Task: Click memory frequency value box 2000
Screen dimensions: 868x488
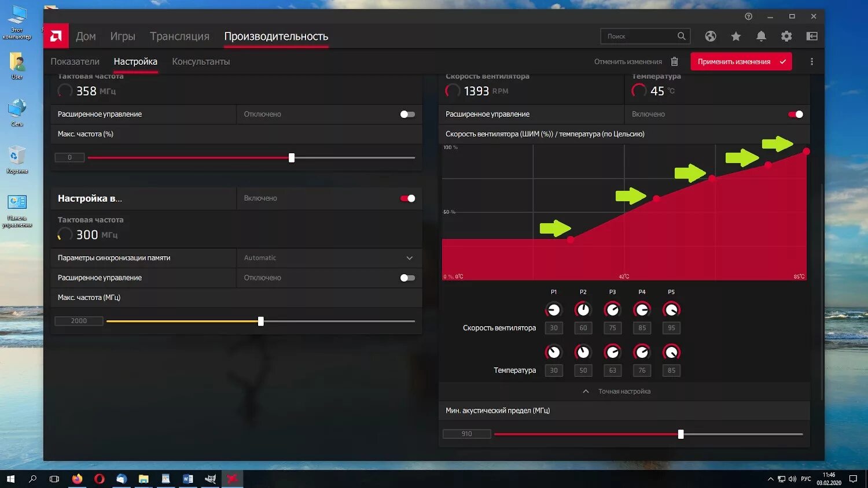Action: pos(79,321)
